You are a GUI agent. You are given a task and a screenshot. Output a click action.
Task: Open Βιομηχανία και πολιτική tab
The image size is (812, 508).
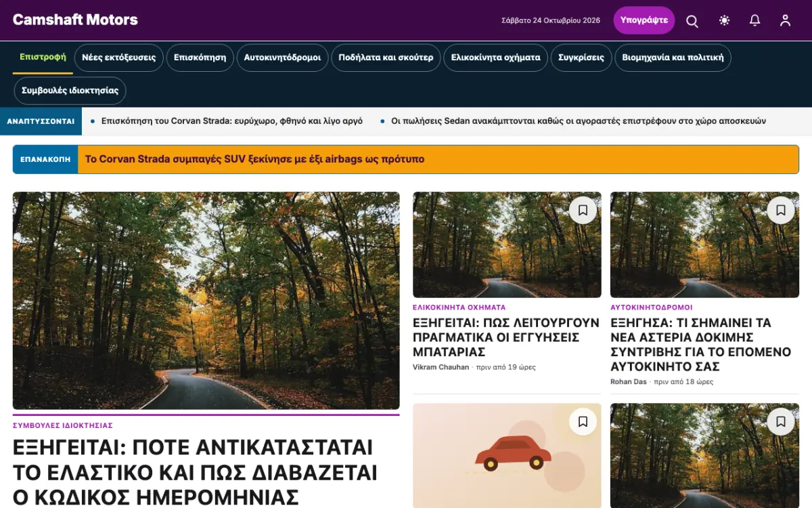[x=673, y=58]
